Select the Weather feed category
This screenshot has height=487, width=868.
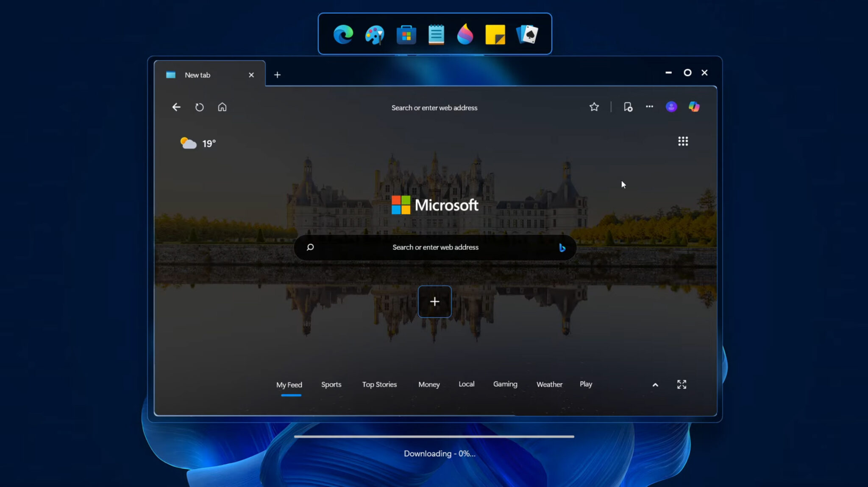point(549,384)
